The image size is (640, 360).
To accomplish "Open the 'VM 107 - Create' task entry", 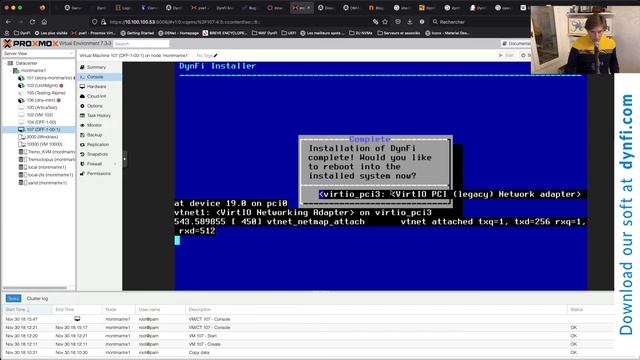I will [308, 344].
